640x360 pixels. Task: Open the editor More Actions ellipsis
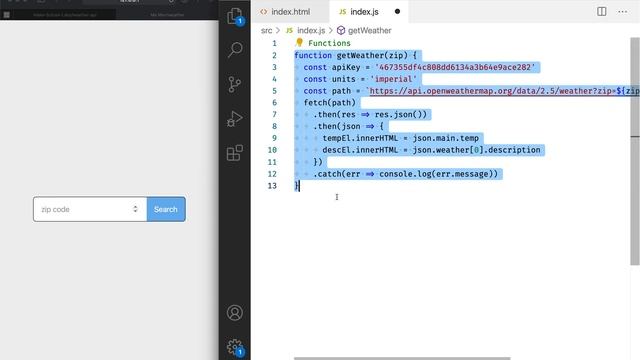(x=622, y=12)
